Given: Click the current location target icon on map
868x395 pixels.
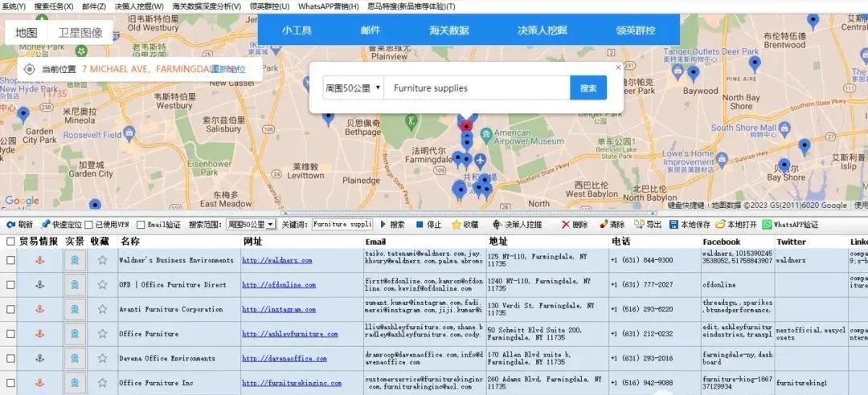Looking at the screenshot, I should 30,70.
